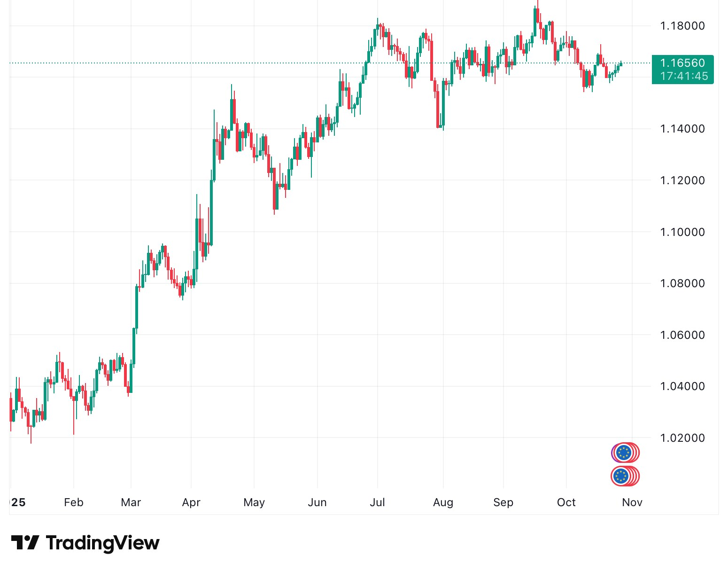The width and height of the screenshot is (728, 571).
Task: Click the TradingView logo icon
Action: coord(25,543)
